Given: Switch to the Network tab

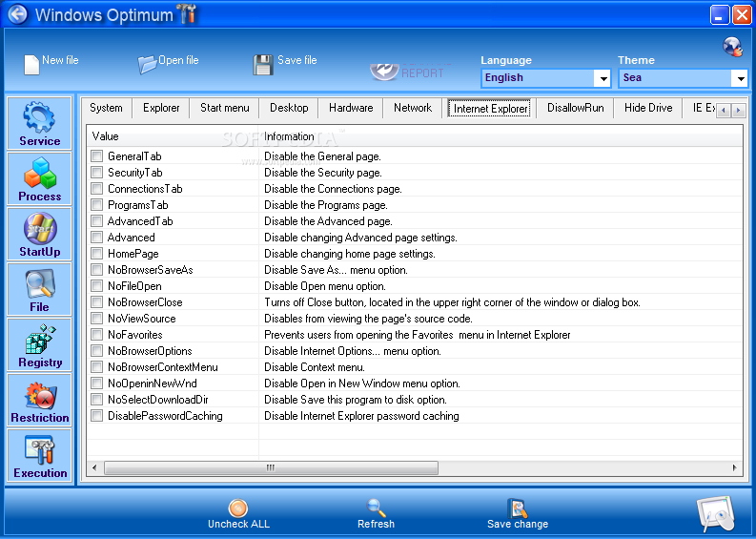Looking at the screenshot, I should pos(413,108).
